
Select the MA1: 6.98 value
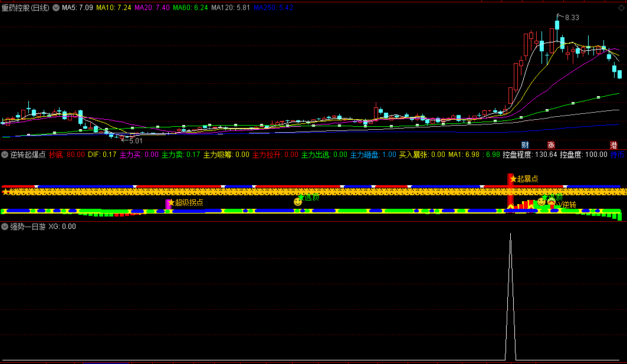464,155
